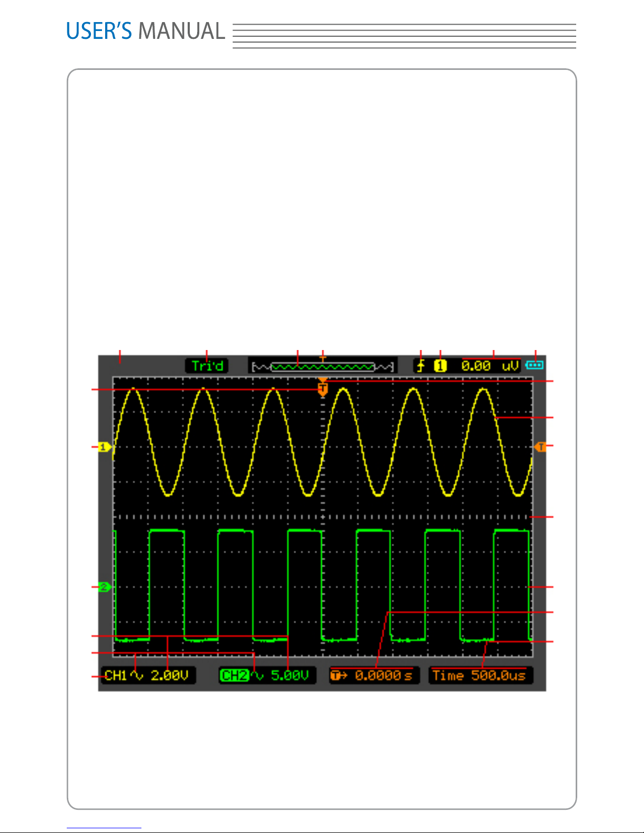The height and width of the screenshot is (833, 644).
Task: Click the highlighted CH2 label
Action: pyautogui.click(x=234, y=675)
